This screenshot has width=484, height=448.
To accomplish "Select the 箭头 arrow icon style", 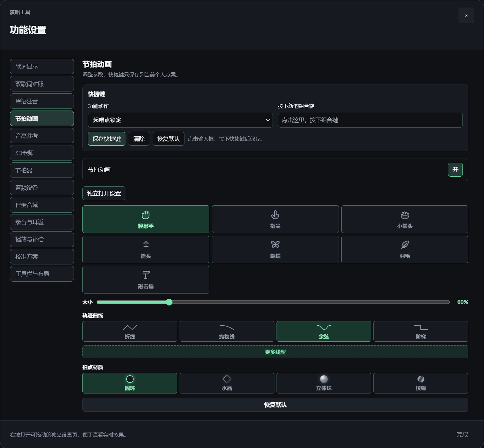I will tap(146, 249).
